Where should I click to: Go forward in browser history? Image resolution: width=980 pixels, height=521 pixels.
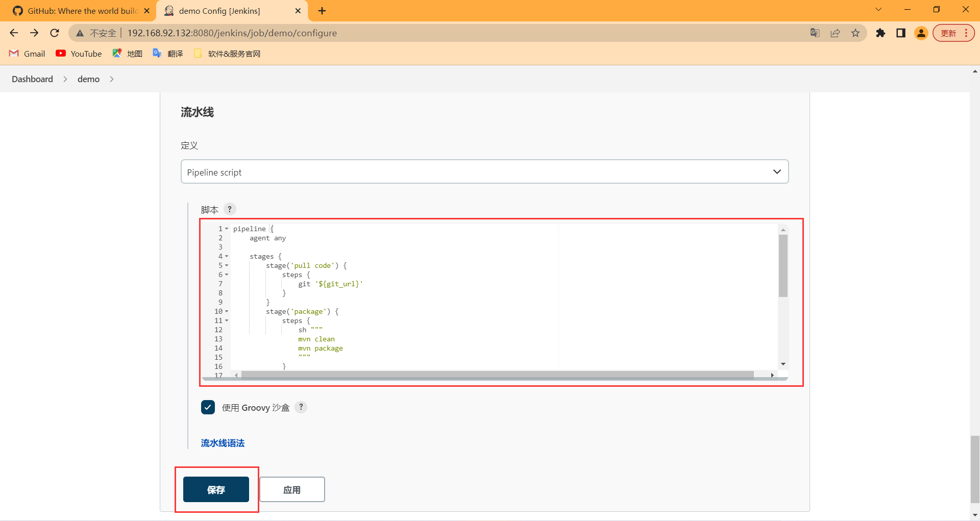[x=34, y=33]
